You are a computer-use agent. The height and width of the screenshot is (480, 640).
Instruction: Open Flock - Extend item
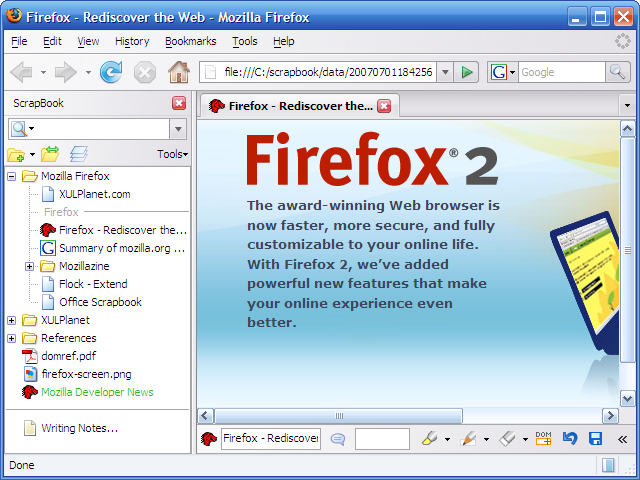[84, 284]
